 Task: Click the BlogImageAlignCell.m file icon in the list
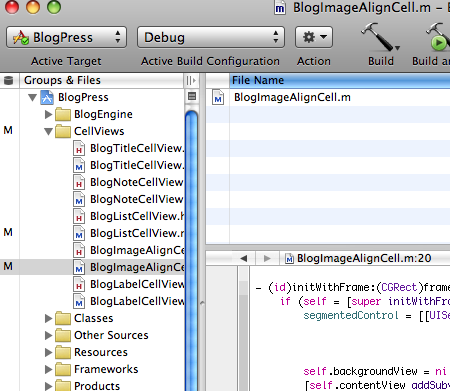coord(218,98)
